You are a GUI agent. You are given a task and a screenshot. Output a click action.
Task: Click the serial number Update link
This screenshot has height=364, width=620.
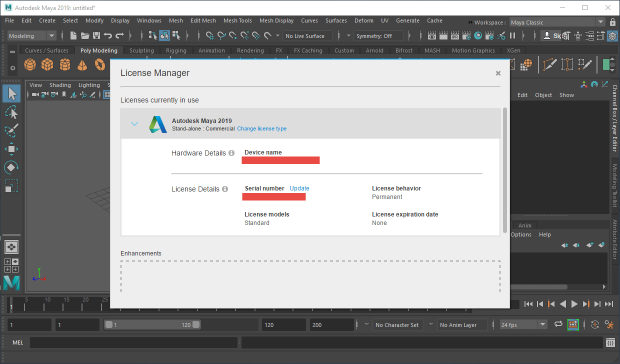tap(299, 188)
